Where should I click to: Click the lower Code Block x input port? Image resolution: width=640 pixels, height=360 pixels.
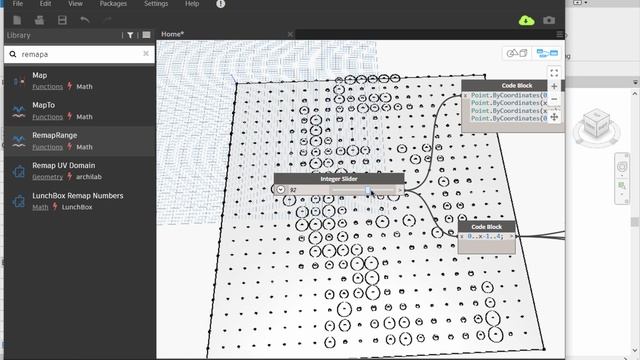click(x=462, y=236)
